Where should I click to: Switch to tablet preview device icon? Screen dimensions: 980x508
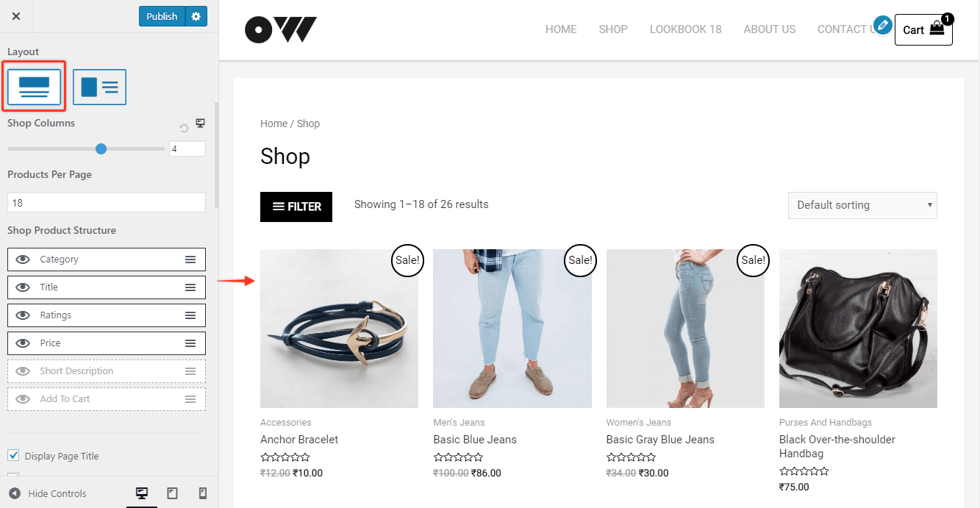pyautogui.click(x=173, y=493)
